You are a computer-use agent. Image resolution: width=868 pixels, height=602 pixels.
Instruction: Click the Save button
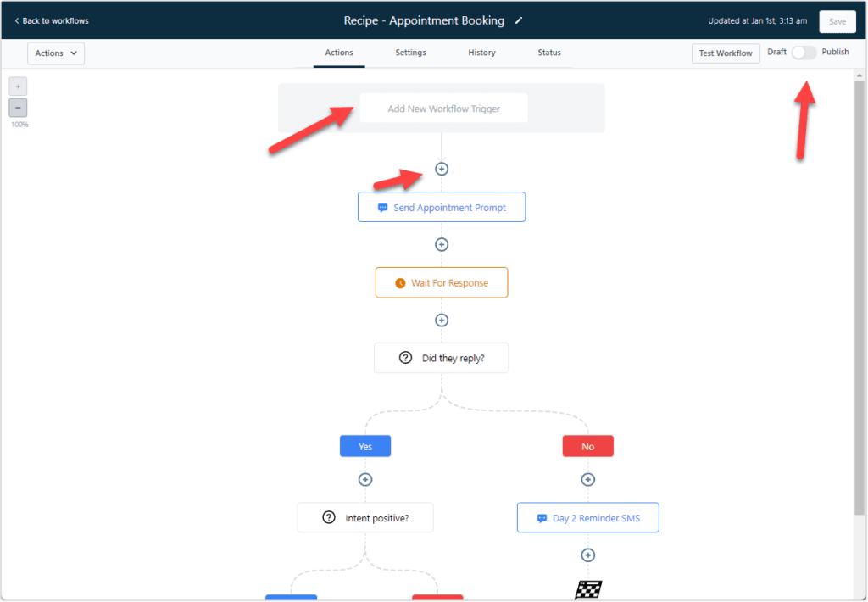pos(837,21)
